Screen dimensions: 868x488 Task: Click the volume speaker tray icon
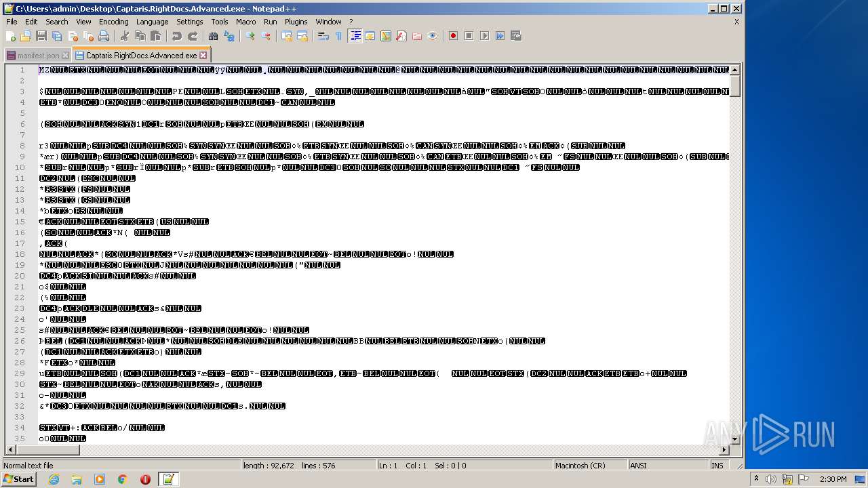(x=771, y=479)
